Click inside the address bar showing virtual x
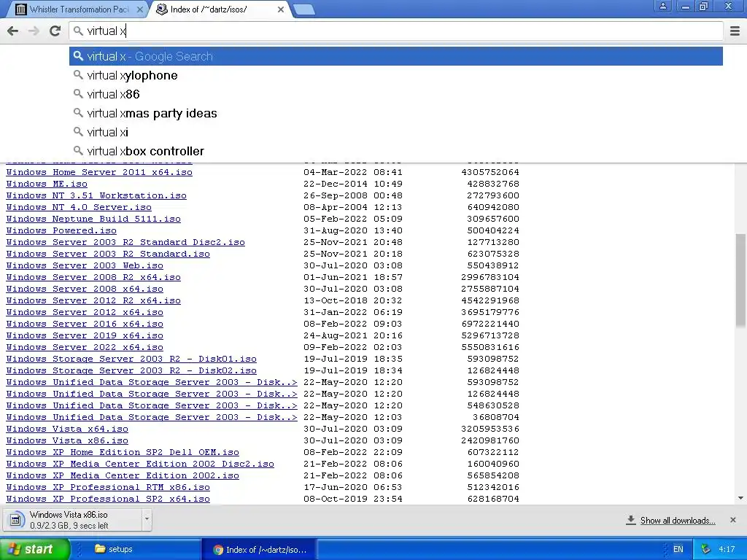Viewport: 747px width, 560px height. (396, 31)
